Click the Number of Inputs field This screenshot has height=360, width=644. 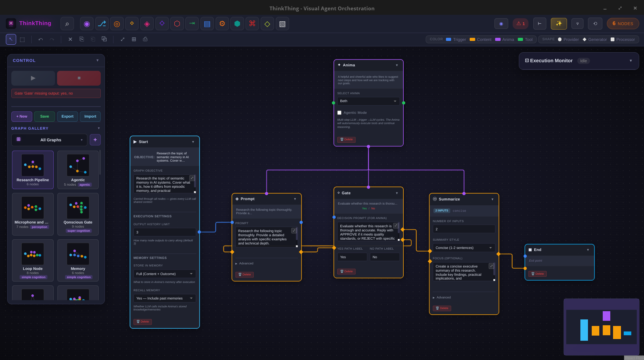coord(464,229)
